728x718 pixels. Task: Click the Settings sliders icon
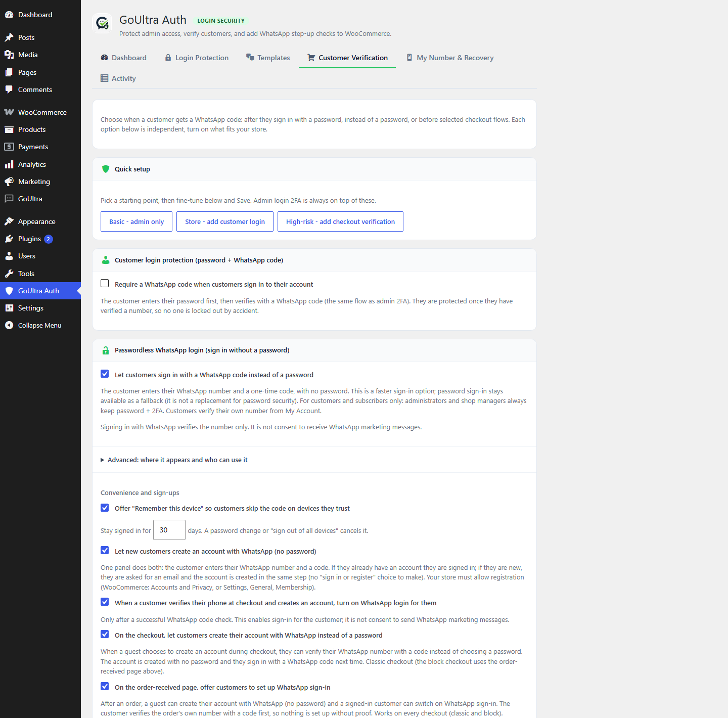[9, 308]
